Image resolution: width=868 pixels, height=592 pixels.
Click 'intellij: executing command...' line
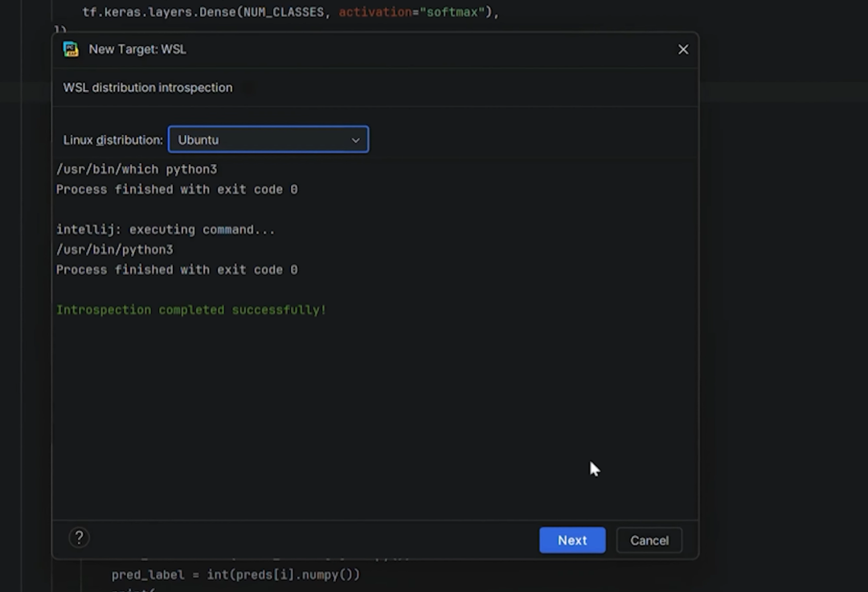tap(166, 230)
